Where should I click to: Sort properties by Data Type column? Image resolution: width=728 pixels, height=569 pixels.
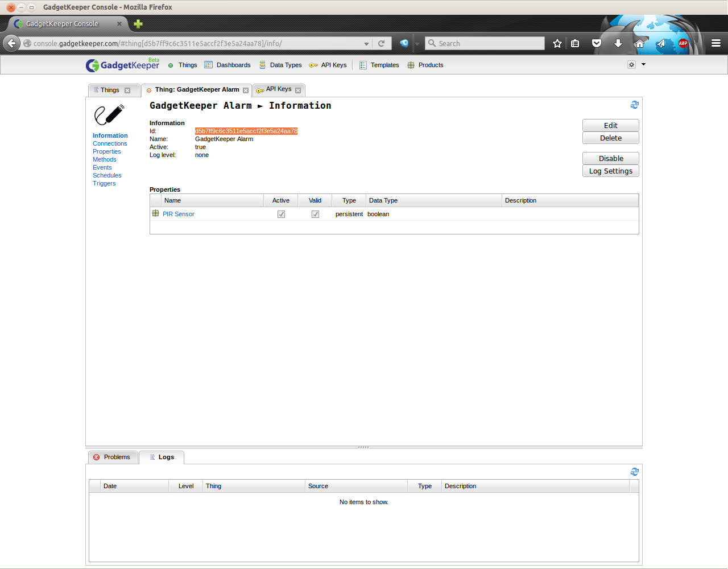pyautogui.click(x=433, y=200)
